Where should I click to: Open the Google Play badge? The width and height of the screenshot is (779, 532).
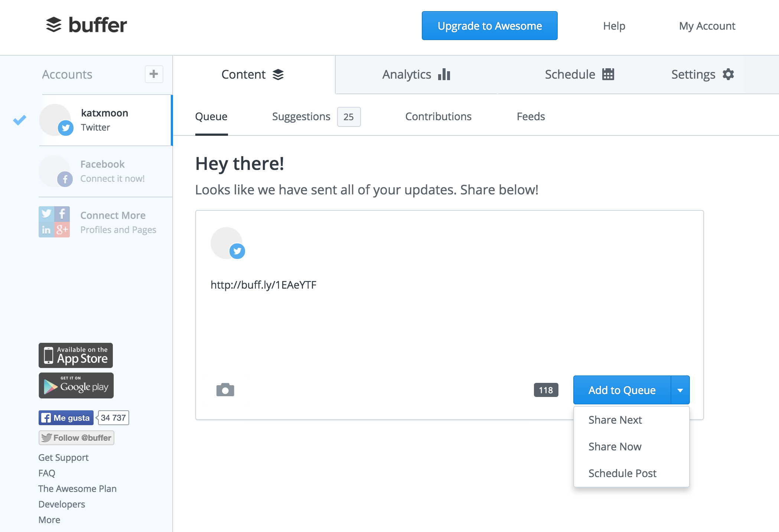[x=76, y=385]
